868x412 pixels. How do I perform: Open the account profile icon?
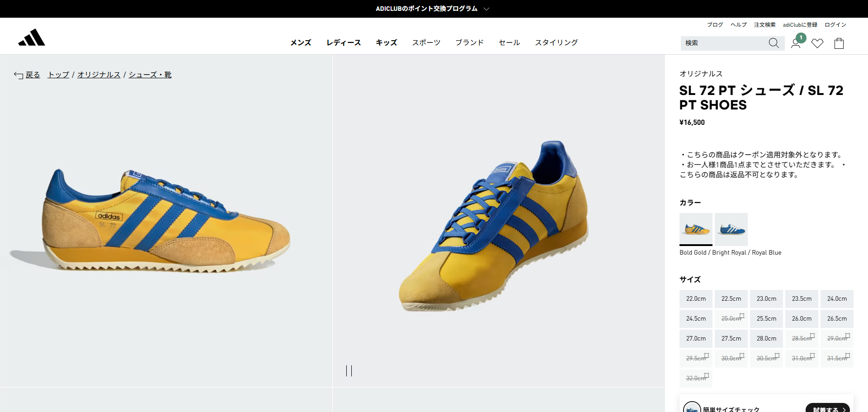796,43
